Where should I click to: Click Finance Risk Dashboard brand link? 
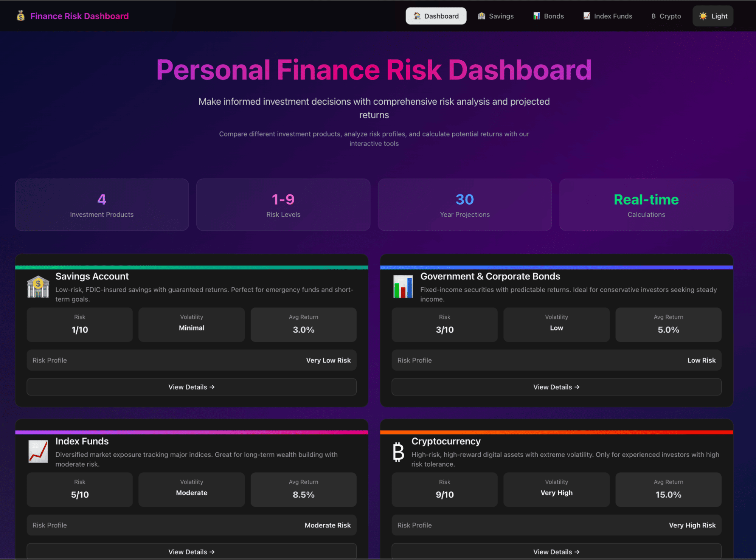(79, 16)
